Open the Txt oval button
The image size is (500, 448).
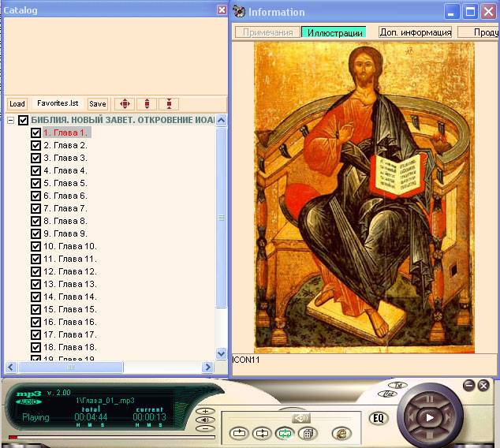(397, 385)
